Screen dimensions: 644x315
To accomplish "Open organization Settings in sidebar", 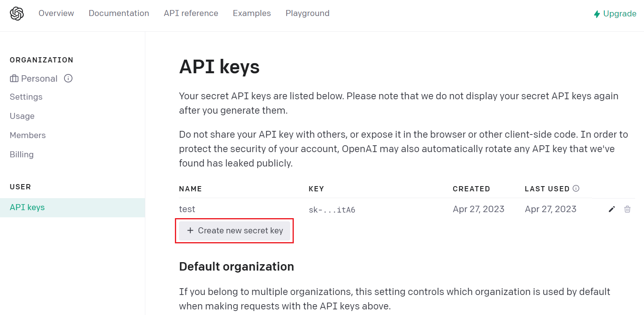I will [26, 97].
